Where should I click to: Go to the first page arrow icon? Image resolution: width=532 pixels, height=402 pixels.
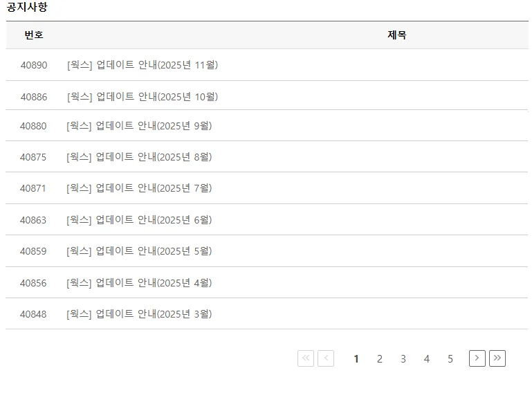(306, 358)
